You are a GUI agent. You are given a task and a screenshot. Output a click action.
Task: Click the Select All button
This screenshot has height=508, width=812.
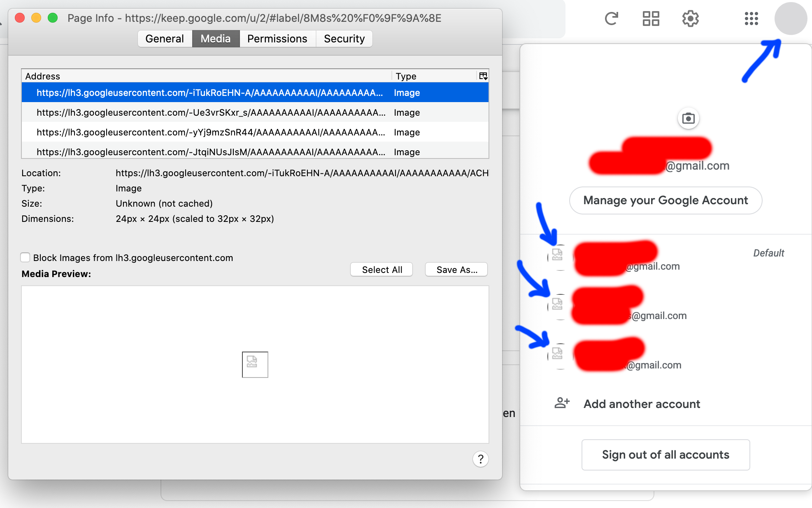382,269
